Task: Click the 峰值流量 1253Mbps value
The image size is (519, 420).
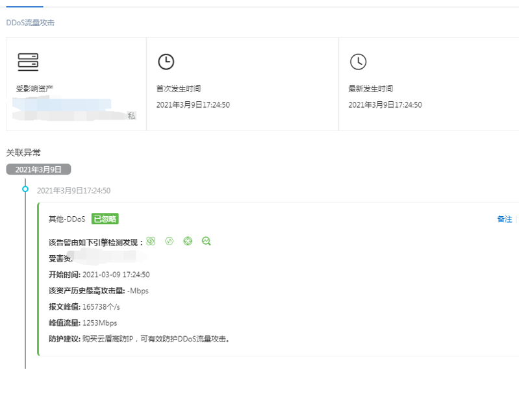Action: pyautogui.click(x=99, y=323)
